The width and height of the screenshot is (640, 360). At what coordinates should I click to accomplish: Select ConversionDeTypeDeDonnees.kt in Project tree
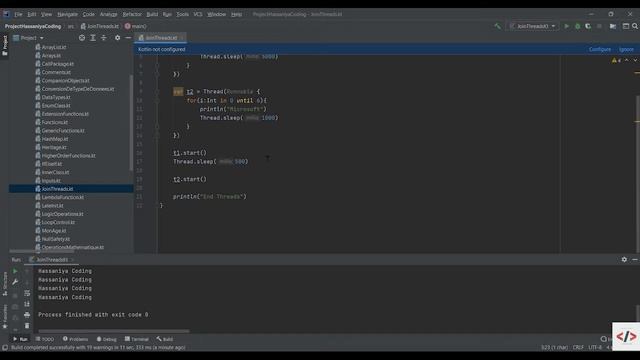75,89
